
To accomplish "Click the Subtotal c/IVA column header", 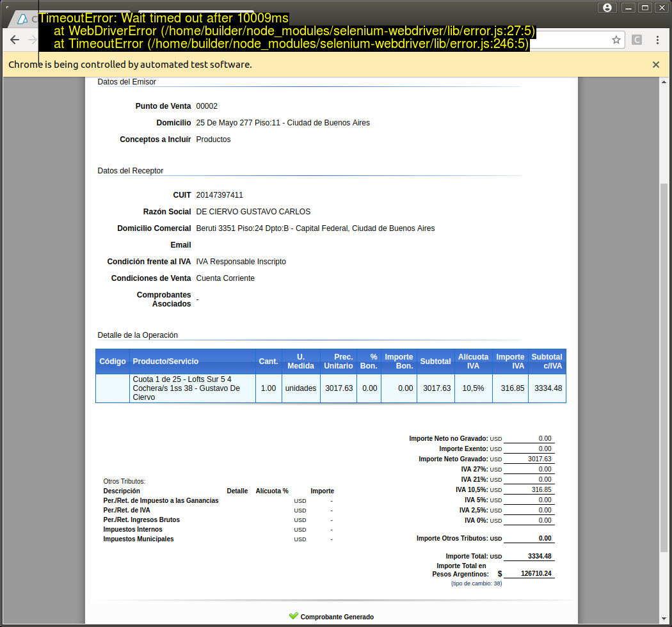I will pos(547,361).
